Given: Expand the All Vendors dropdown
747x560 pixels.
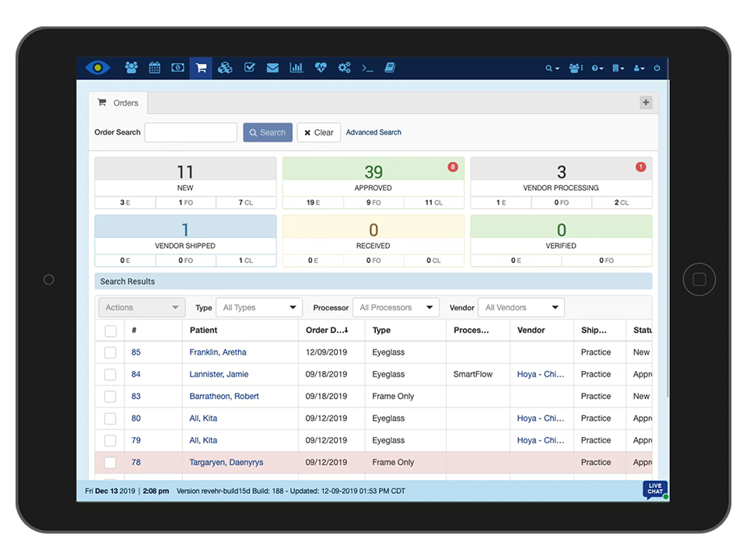Looking at the screenshot, I should tap(521, 307).
